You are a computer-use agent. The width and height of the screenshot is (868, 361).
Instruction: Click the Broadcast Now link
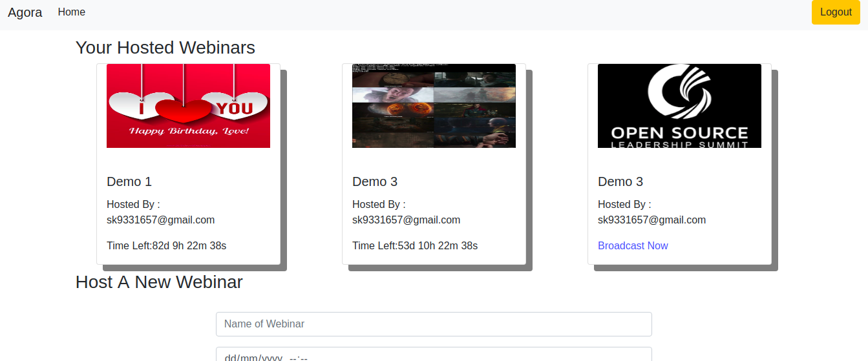(x=633, y=246)
